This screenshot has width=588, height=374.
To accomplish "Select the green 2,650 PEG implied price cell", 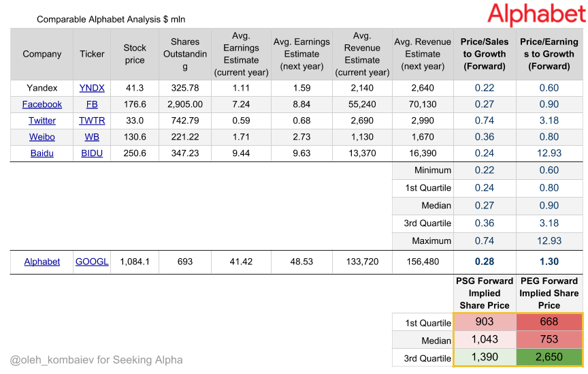I will pos(549,357).
